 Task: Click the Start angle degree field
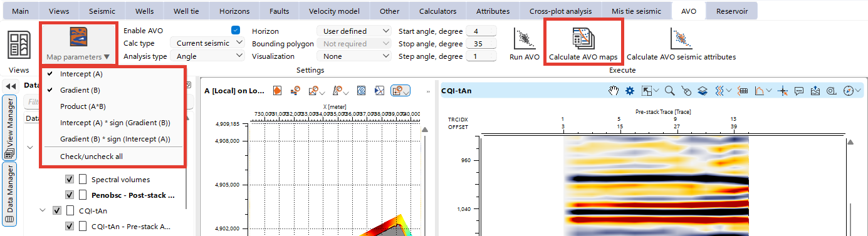[481, 31]
